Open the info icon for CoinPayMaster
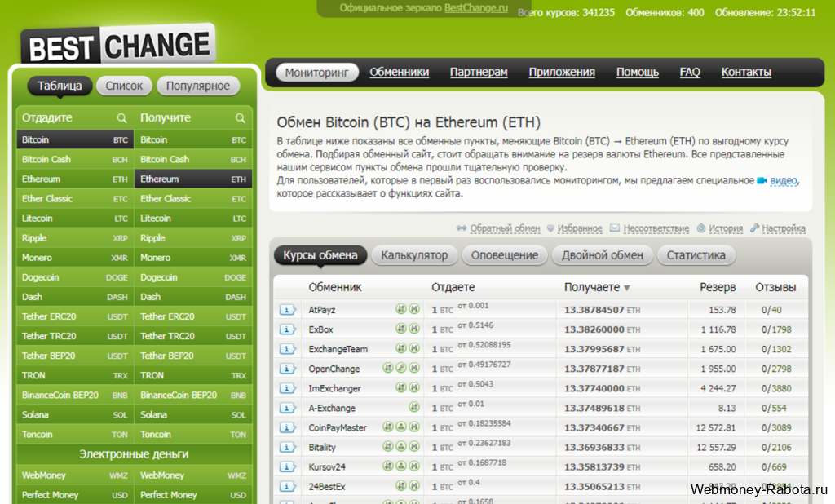This screenshot has height=504, width=835. click(x=287, y=428)
